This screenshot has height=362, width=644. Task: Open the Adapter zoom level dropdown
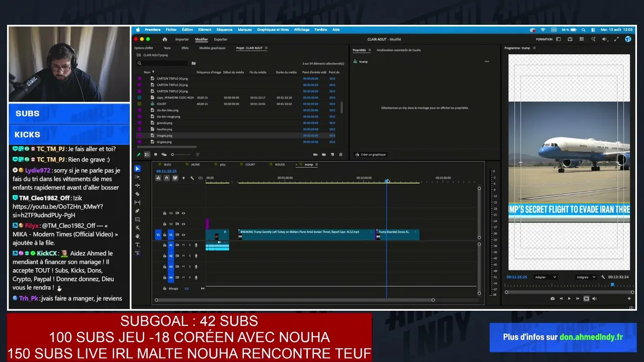[545, 277]
